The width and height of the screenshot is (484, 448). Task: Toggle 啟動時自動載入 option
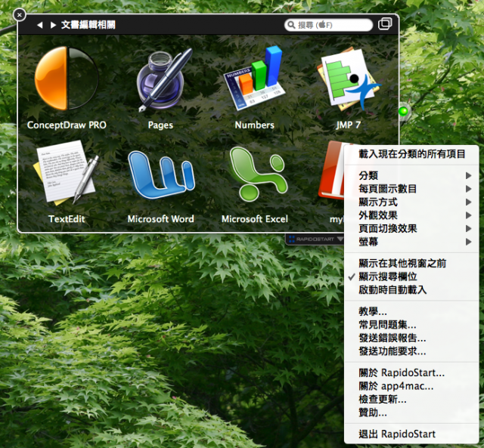tap(411, 290)
